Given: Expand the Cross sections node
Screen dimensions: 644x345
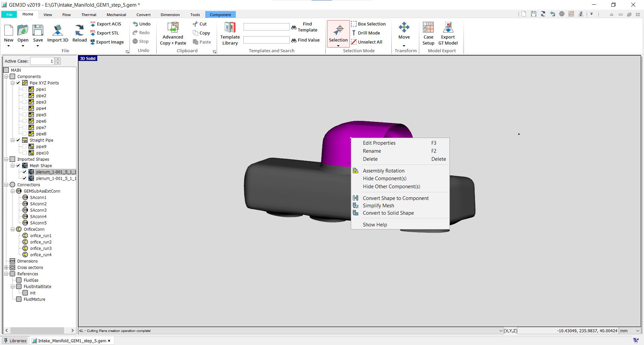Looking at the screenshot, I should click(6, 267).
